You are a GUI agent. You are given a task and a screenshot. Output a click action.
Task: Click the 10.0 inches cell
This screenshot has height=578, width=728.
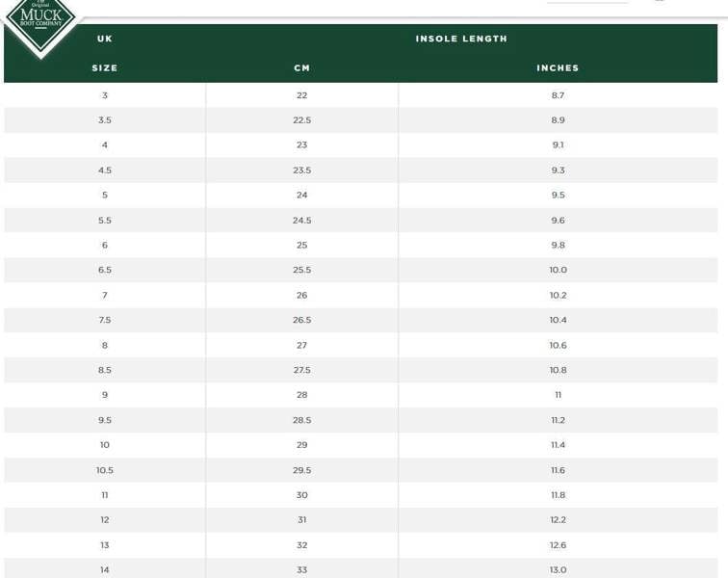click(x=558, y=270)
